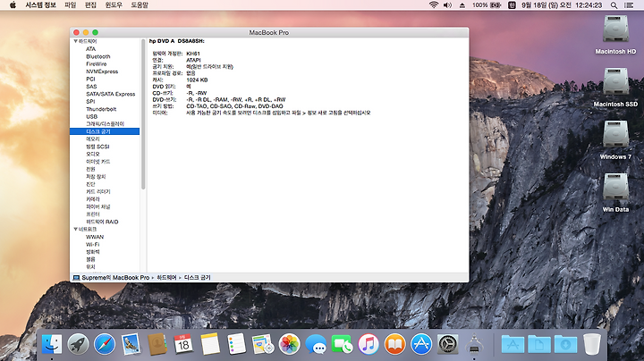Screen dimensions: 644x361
Task: Collapse the 네트워크 section triangle
Action: pyautogui.click(x=75, y=229)
